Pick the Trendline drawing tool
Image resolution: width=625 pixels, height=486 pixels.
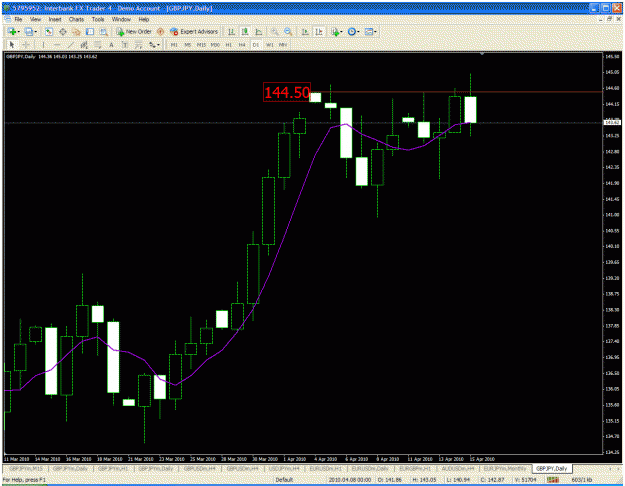tap(71, 45)
